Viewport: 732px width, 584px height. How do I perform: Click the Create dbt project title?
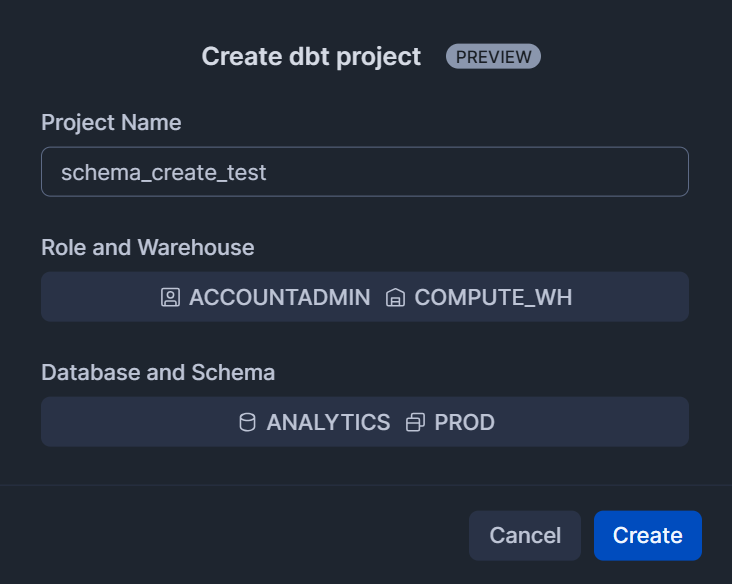pos(311,56)
